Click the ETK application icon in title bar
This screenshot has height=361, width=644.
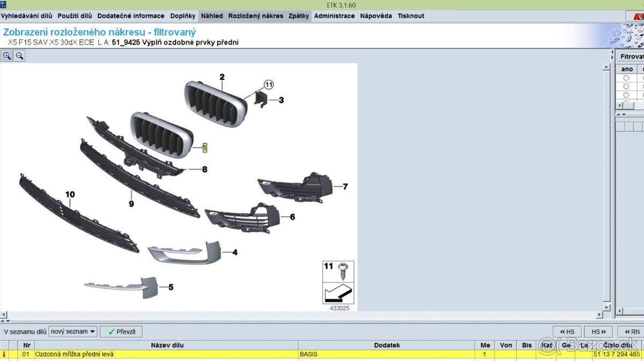coord(3,5)
